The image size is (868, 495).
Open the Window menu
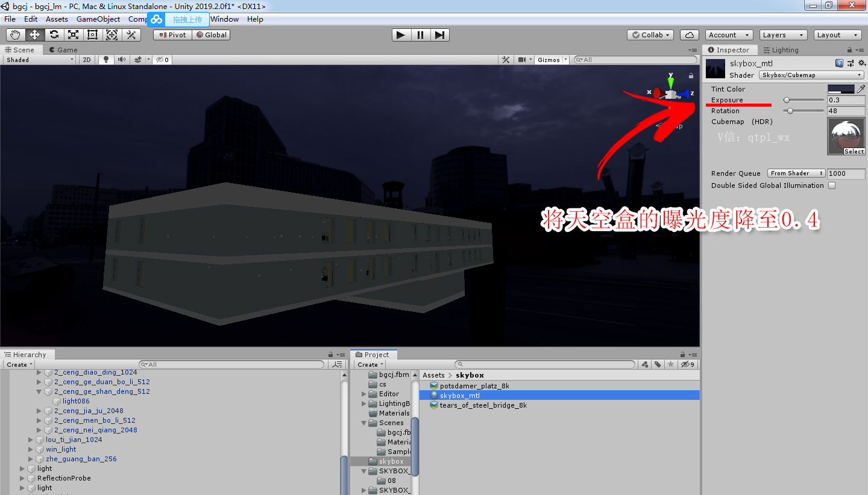tap(224, 19)
